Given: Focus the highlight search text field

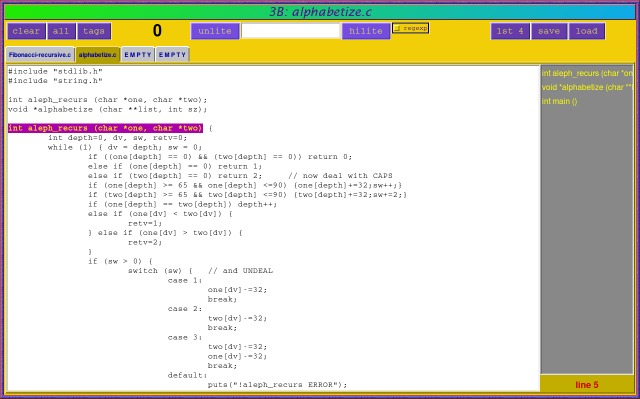Looking at the screenshot, I should (x=291, y=31).
